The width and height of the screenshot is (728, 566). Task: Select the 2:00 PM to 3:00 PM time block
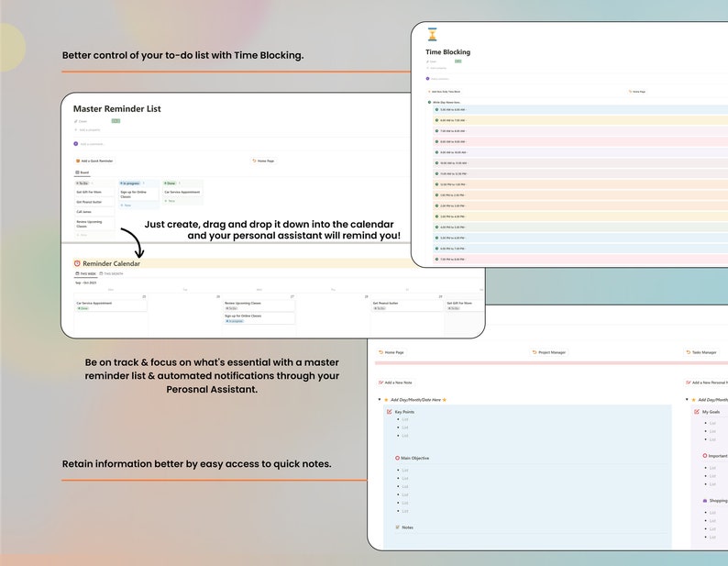pyautogui.click(x=580, y=205)
